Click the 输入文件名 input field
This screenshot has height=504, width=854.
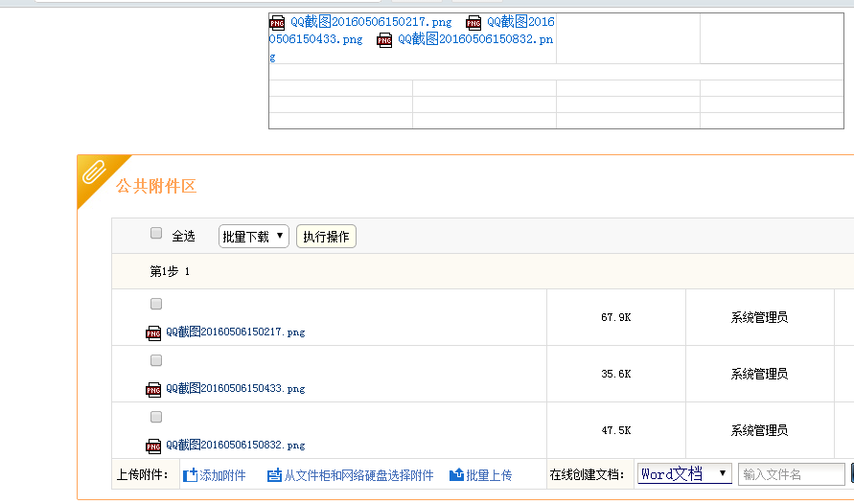[792, 474]
